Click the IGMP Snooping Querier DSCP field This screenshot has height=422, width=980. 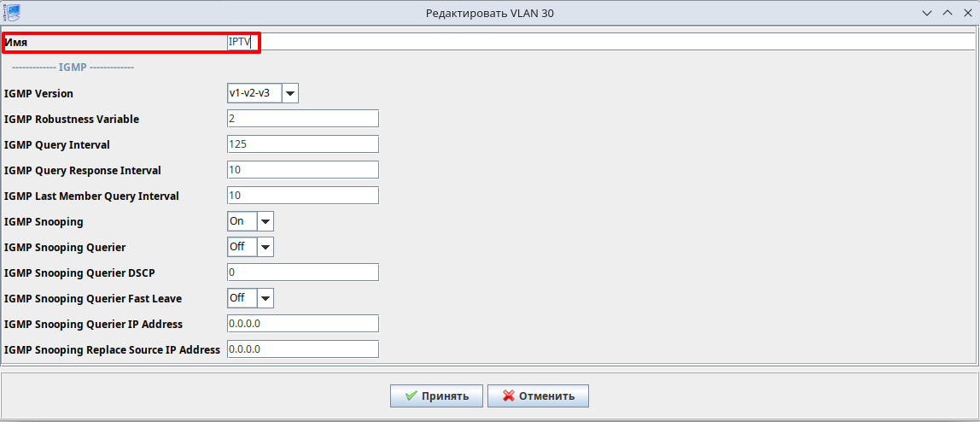pos(302,273)
